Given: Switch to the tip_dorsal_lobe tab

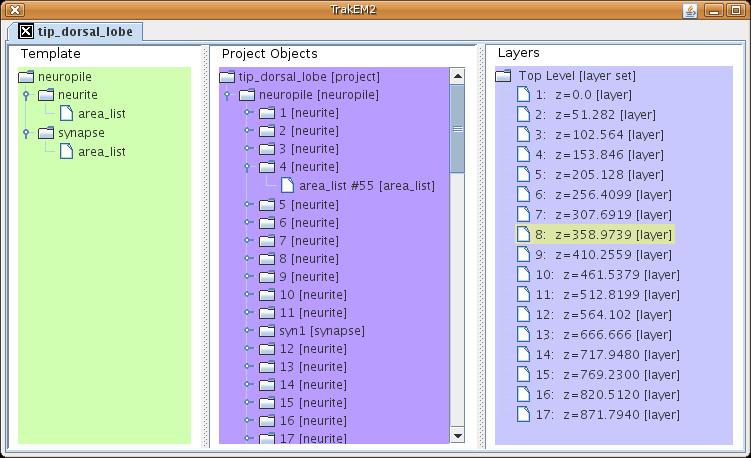Looking at the screenshot, I should coord(76,31).
